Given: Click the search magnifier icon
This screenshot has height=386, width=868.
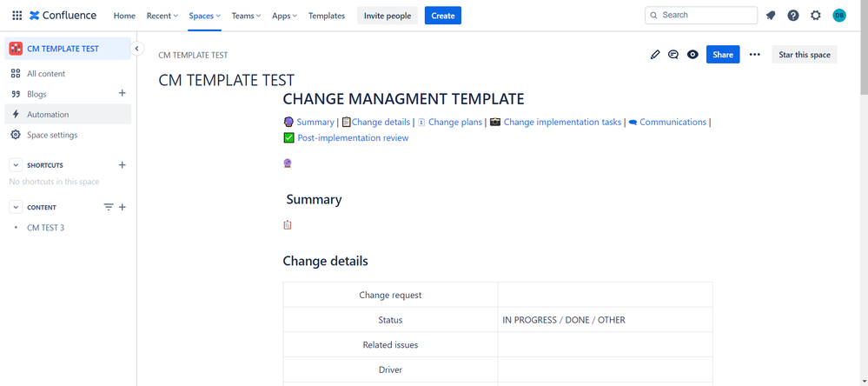Looking at the screenshot, I should click(x=653, y=16).
